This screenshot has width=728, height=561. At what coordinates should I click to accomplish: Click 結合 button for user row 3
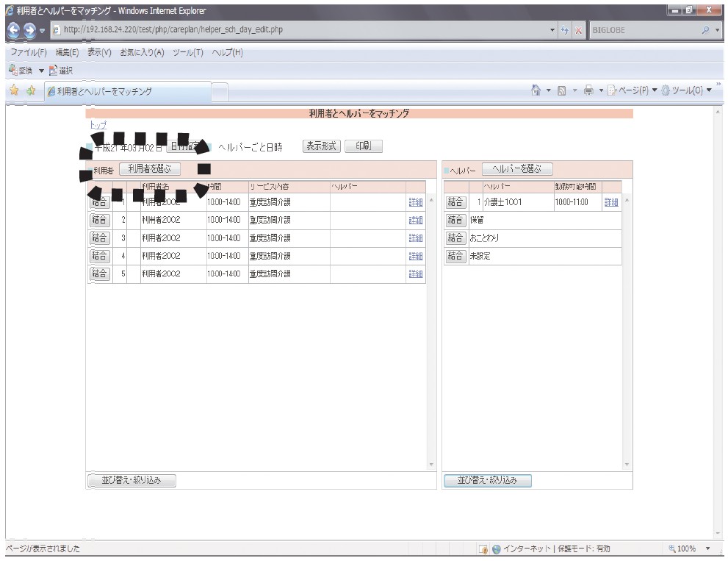pyautogui.click(x=99, y=238)
